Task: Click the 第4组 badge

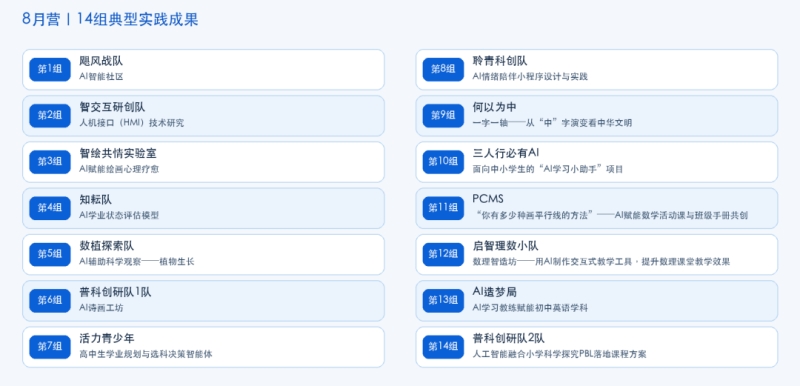Action: (x=50, y=208)
